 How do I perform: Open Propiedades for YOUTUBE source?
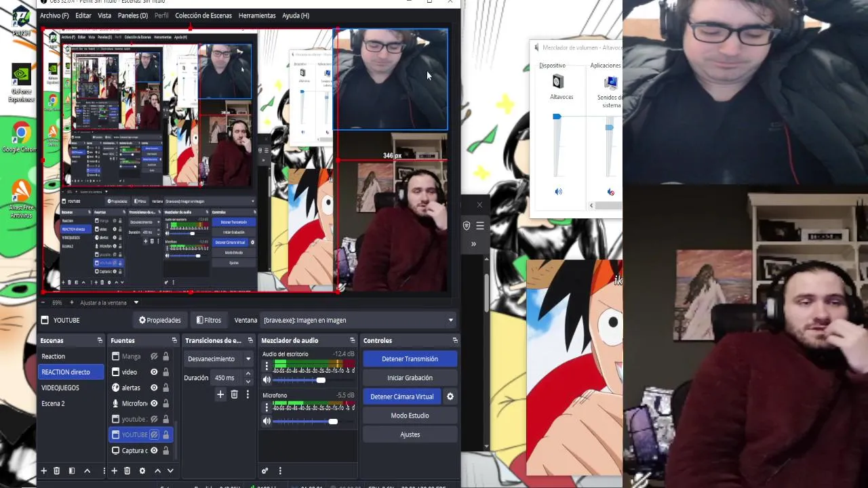[160, 320]
